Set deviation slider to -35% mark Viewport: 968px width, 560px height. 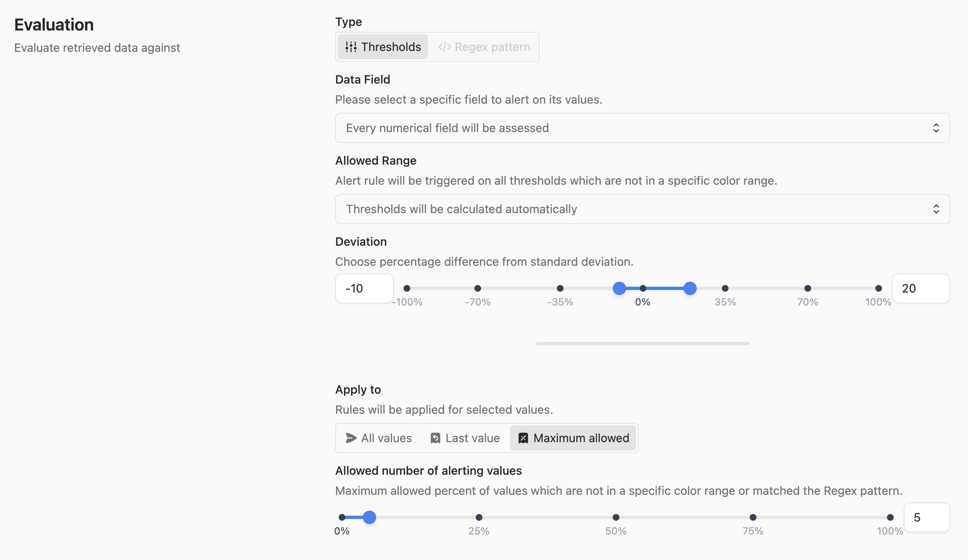(x=560, y=288)
